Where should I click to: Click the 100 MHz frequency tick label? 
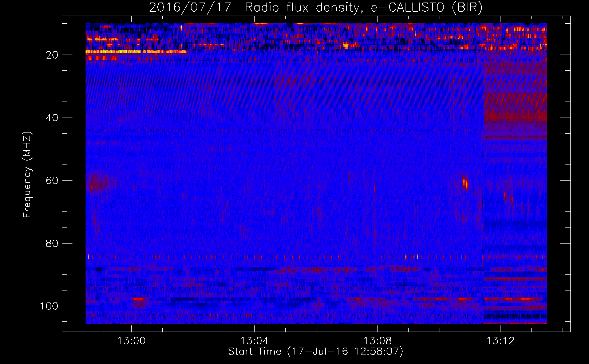click(x=49, y=306)
